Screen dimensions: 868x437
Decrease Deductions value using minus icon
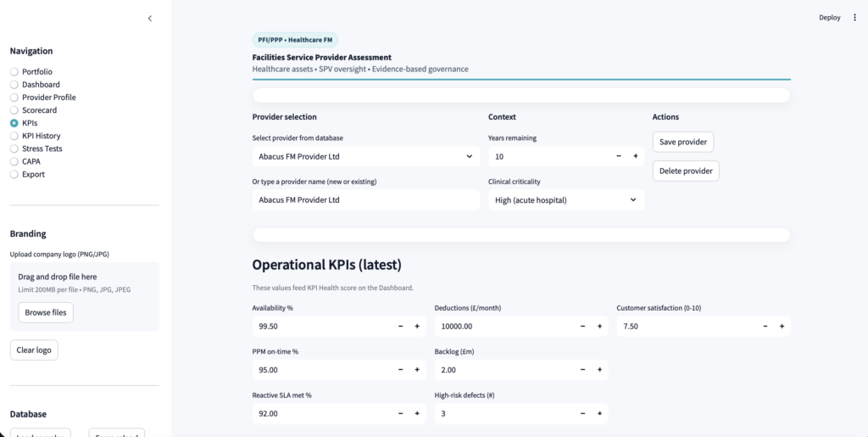click(582, 326)
